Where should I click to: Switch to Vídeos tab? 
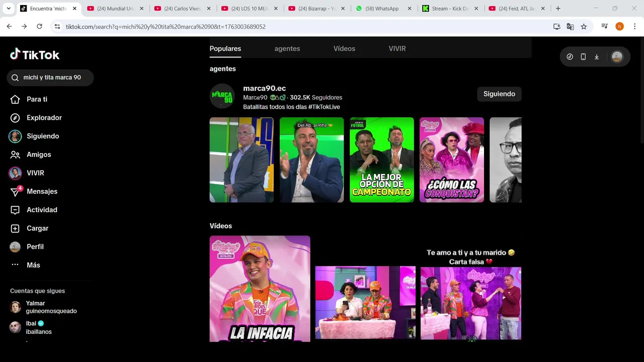coord(344,49)
